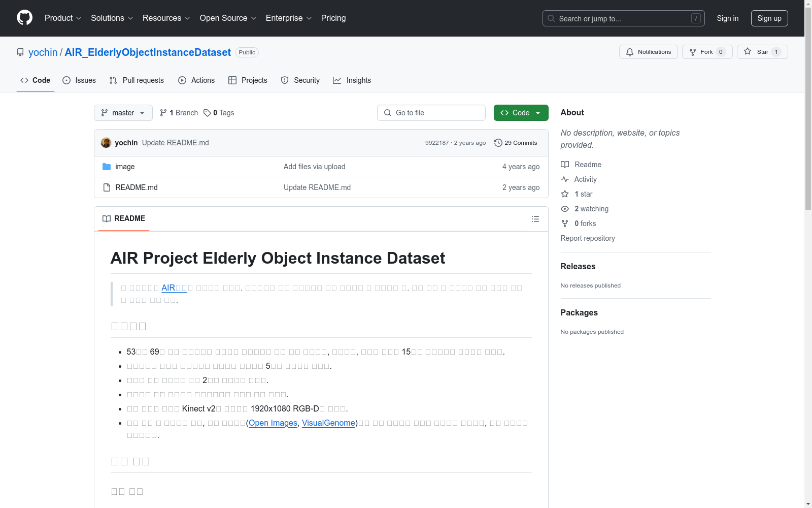
Task: Switch to the Issues tab
Action: (x=79, y=80)
